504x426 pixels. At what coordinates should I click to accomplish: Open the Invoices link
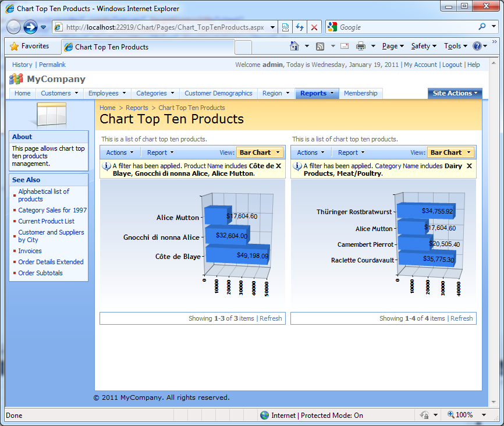(x=30, y=251)
